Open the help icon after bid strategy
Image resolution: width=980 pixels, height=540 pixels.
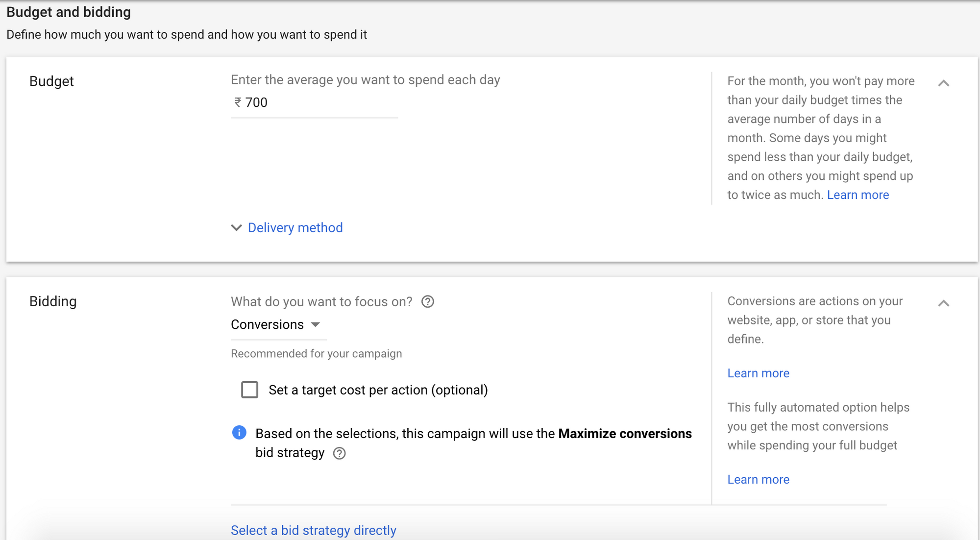pyautogui.click(x=339, y=453)
